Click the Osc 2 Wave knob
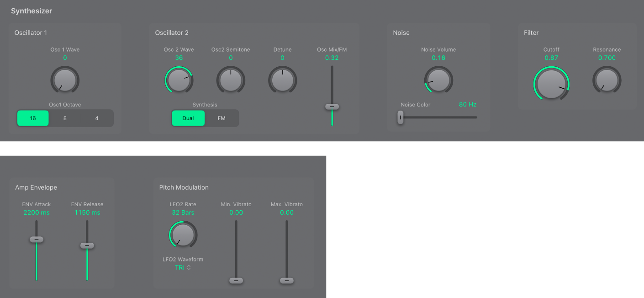 [179, 80]
